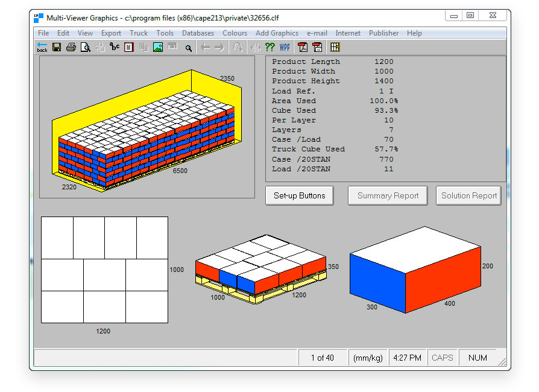Screen dimensions: 539x392
Task: Click the WPF toolbar icon
Action: (x=285, y=47)
